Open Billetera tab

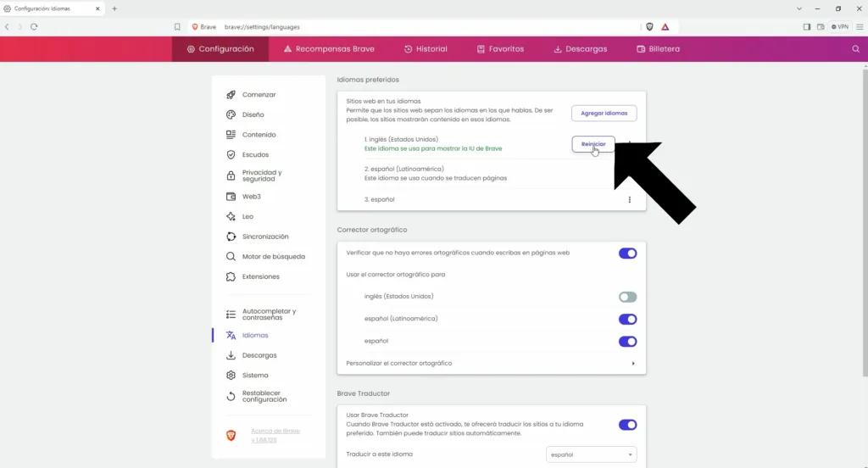tap(658, 48)
